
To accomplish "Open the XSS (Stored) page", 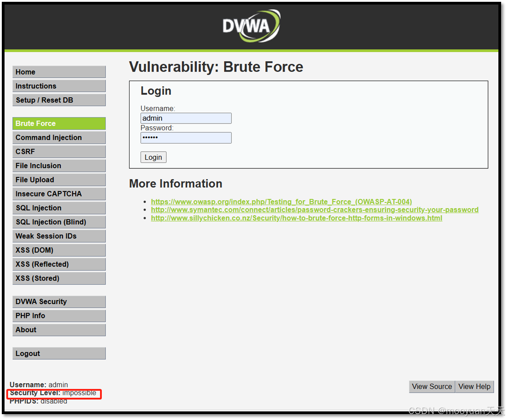I will click(59, 278).
